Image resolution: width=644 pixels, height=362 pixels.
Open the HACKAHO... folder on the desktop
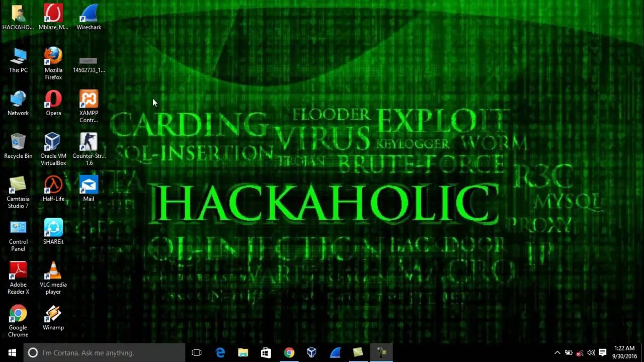click(x=18, y=17)
